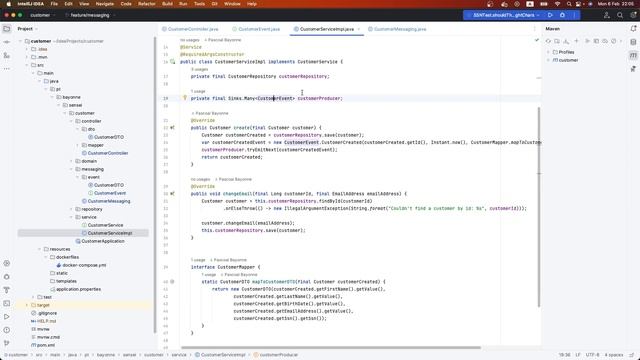
Task: Open the Navigate menu
Action: [104, 4]
